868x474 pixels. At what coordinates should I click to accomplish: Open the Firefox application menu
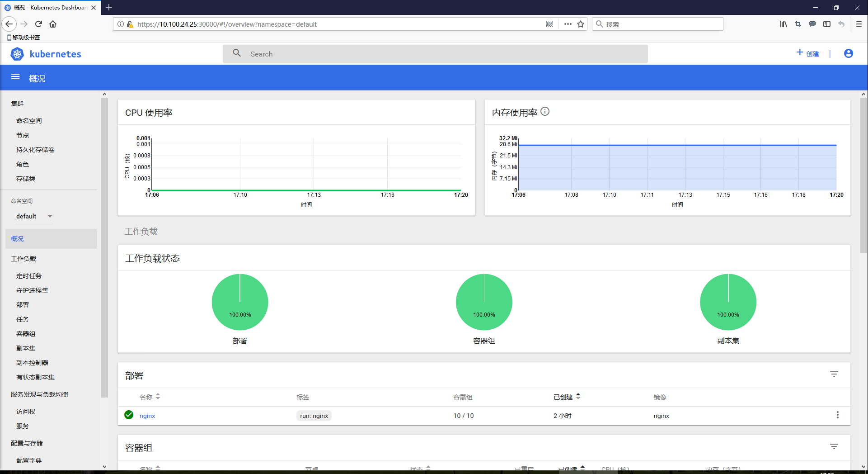click(859, 24)
